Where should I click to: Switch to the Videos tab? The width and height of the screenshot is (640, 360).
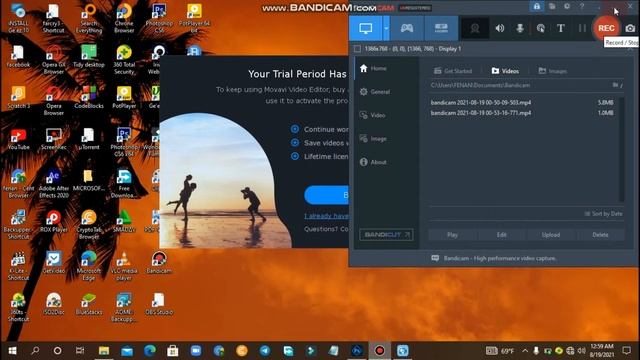(x=505, y=71)
